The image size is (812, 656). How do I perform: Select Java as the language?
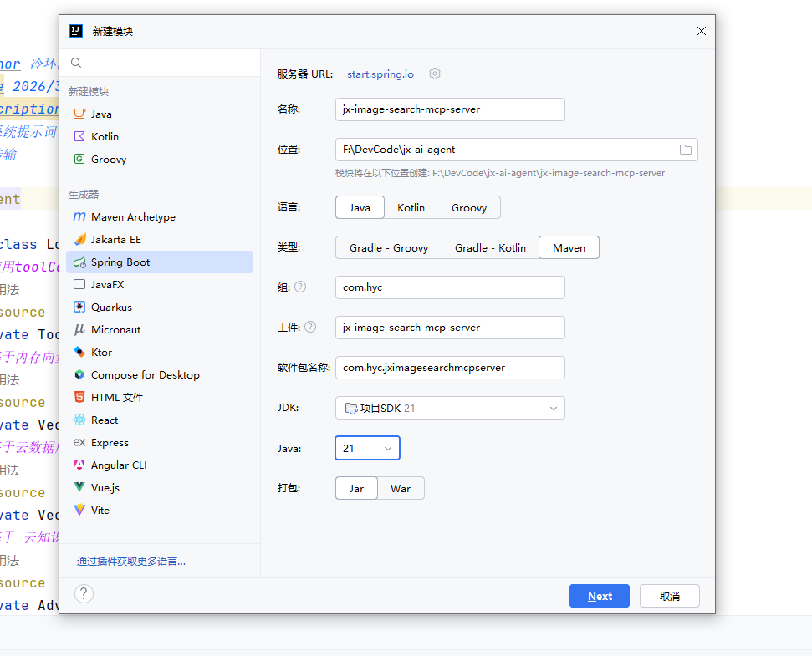pyautogui.click(x=360, y=207)
